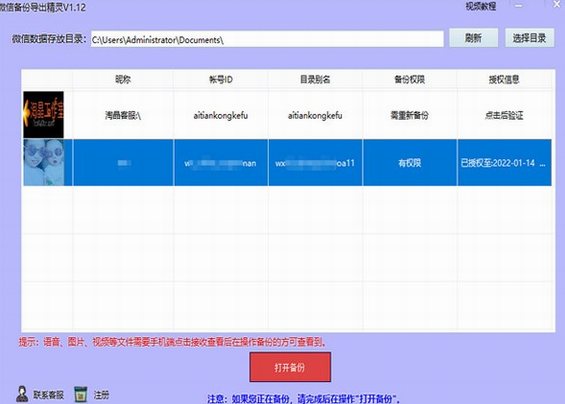Click the 选择目录 button
This screenshot has width=565, height=404.
click(x=529, y=38)
